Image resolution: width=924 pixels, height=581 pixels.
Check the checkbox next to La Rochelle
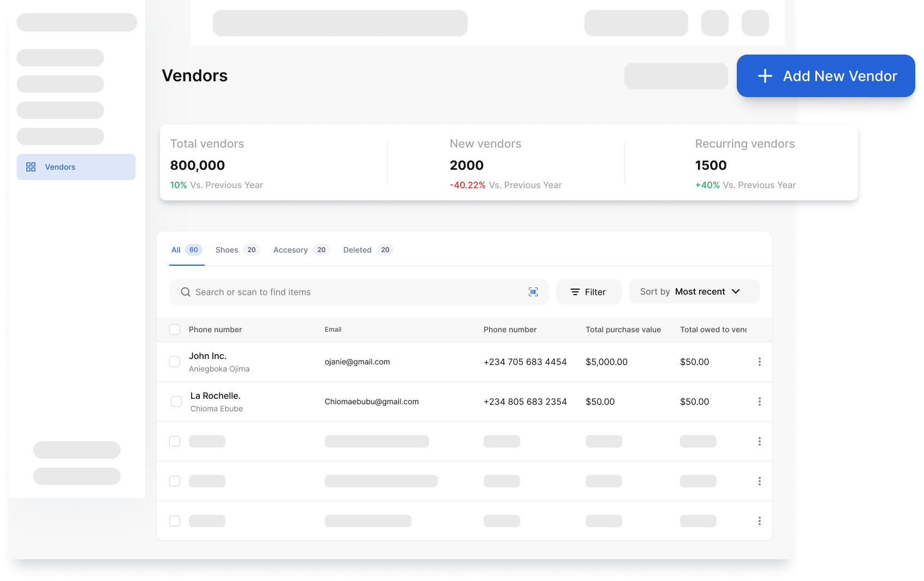176,402
